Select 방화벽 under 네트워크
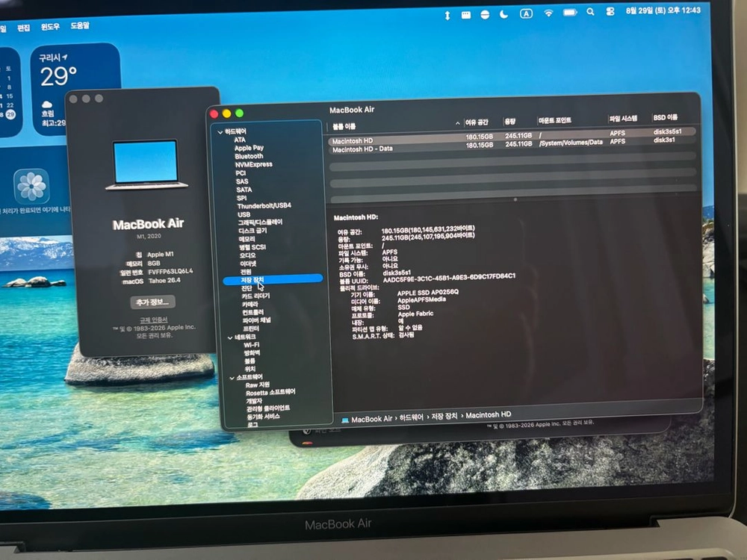747x560 pixels. (x=252, y=353)
